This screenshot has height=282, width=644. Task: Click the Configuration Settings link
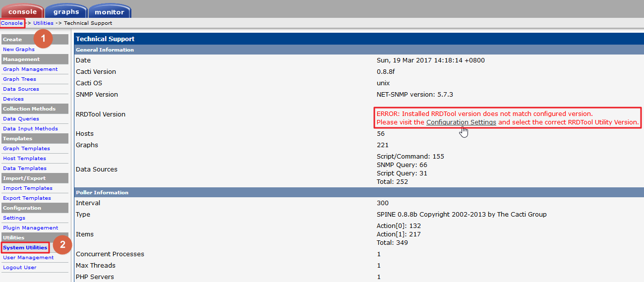coord(461,122)
